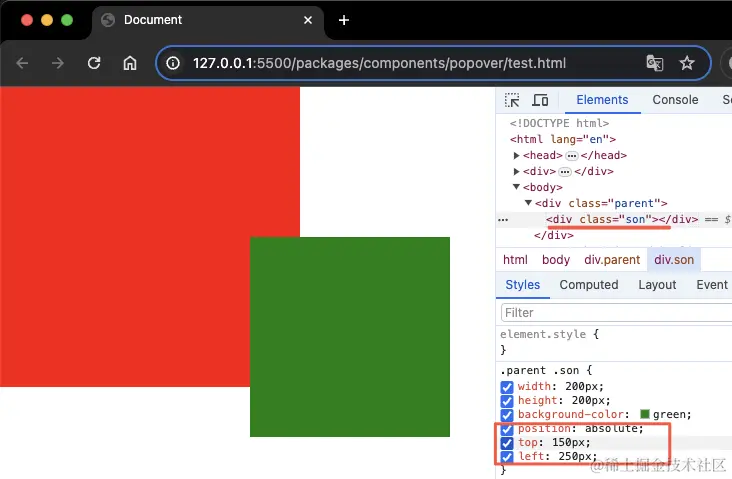Click the .parent .son selector

[x=539, y=370]
